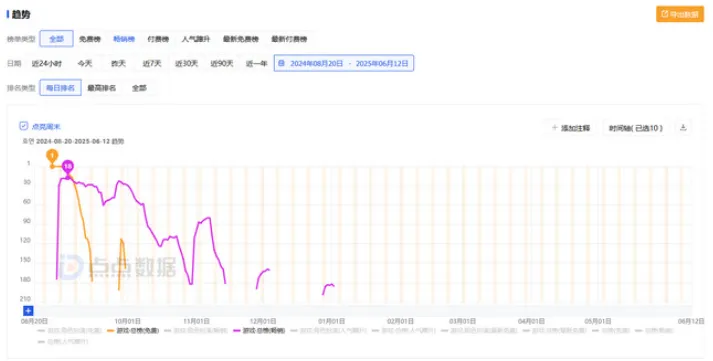Choose the 近90天 date range

click(x=222, y=64)
